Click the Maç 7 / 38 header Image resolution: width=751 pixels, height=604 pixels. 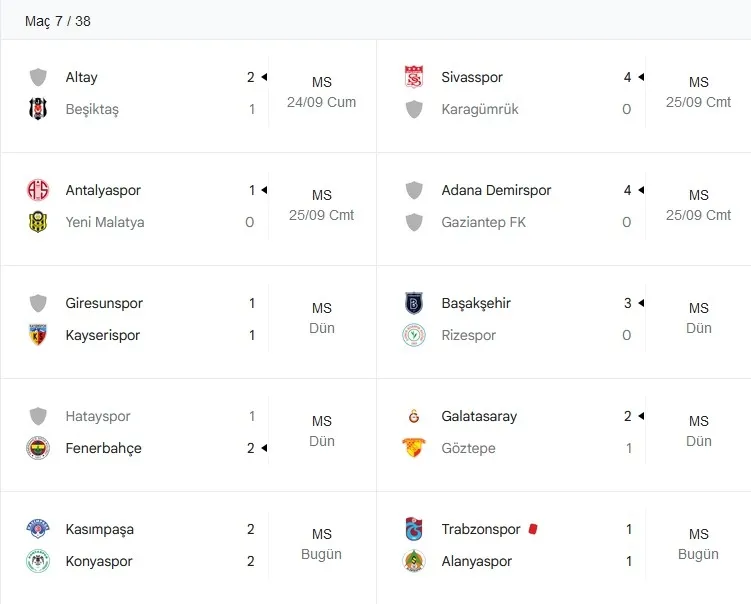pyautogui.click(x=58, y=21)
